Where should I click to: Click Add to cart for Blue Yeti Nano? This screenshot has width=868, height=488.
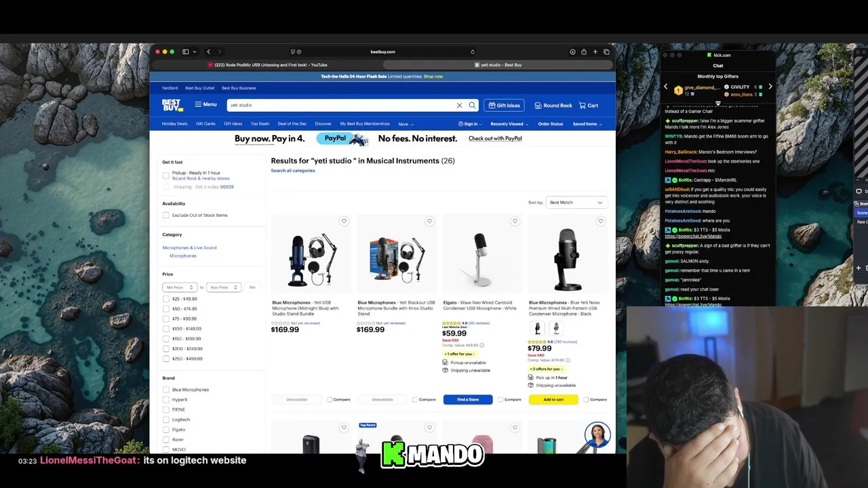553,399
